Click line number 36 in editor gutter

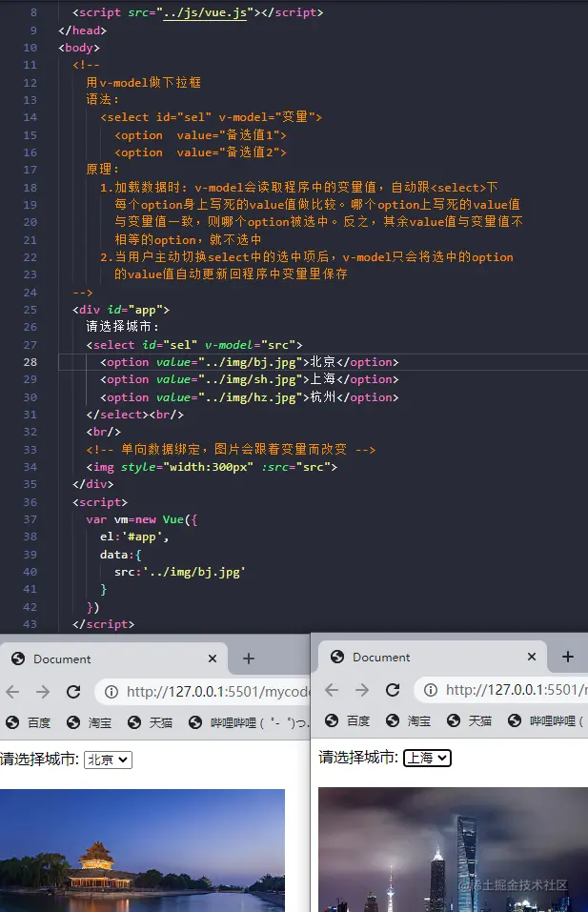[30, 502]
